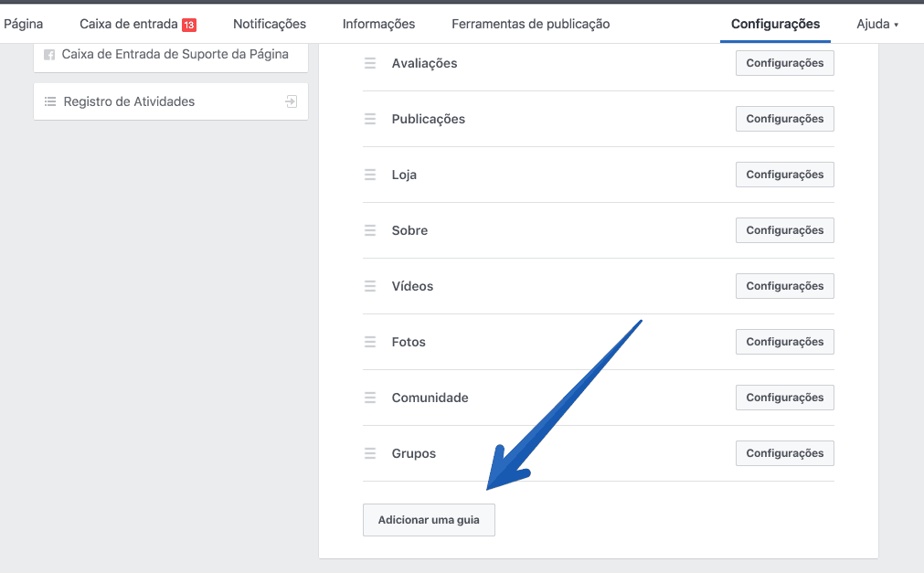
Task: Open Configurações for Avaliações
Action: [x=785, y=63]
